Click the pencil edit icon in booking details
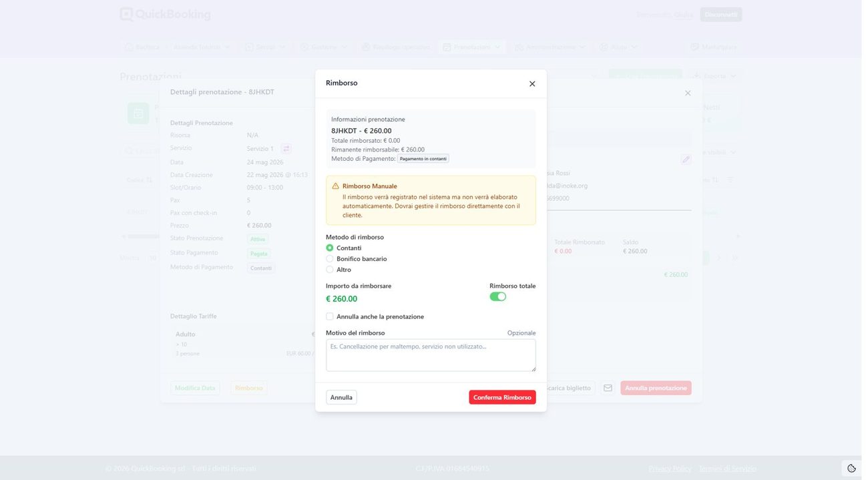The width and height of the screenshot is (868, 480). coord(686,160)
